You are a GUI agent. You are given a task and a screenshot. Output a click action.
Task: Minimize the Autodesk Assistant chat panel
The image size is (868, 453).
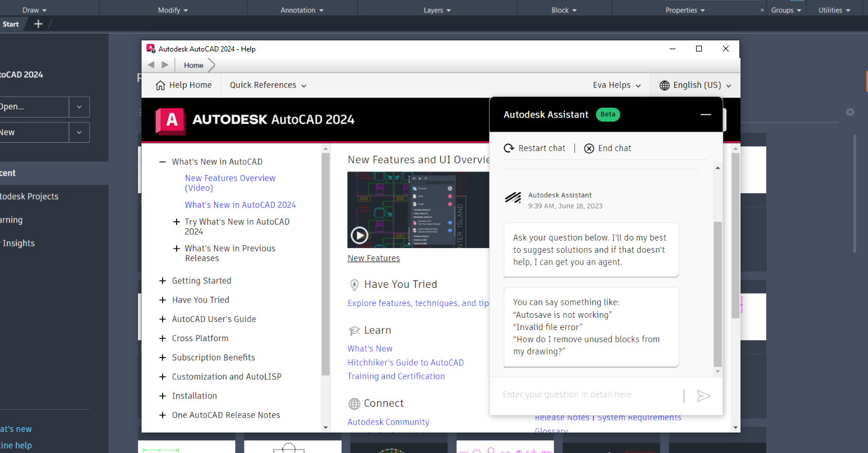705,115
